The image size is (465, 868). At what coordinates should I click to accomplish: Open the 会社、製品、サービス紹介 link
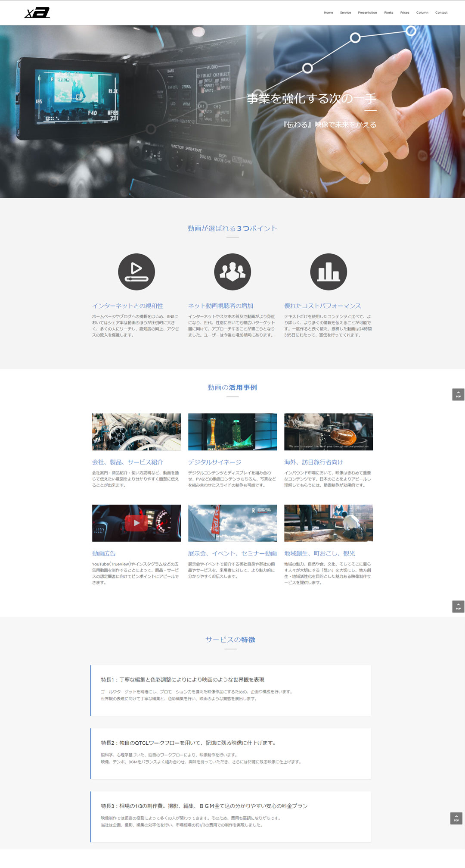(127, 462)
